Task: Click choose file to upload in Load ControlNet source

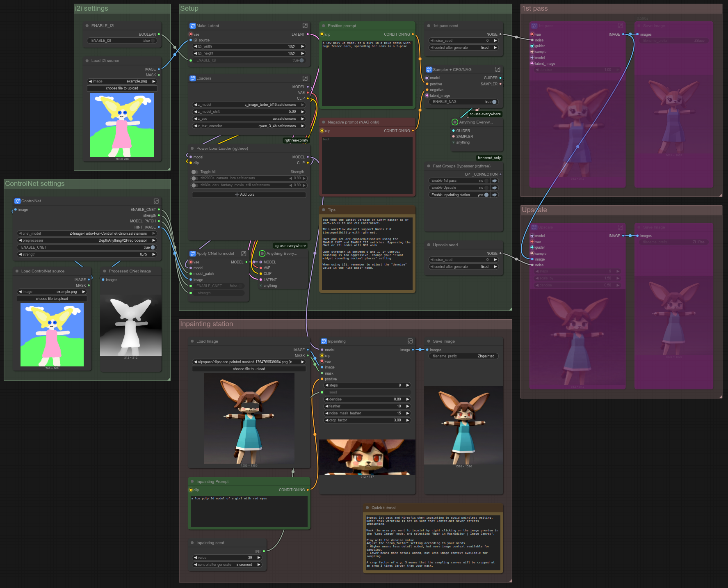Action: click(52, 299)
